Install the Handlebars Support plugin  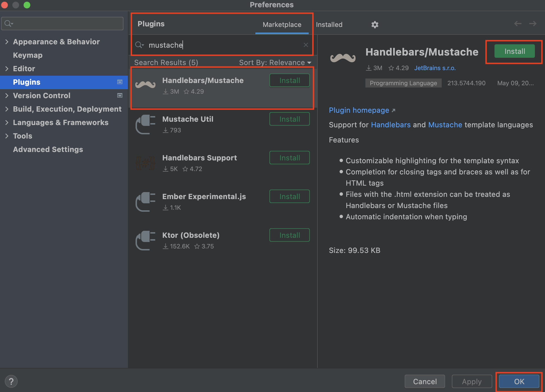pyautogui.click(x=289, y=158)
